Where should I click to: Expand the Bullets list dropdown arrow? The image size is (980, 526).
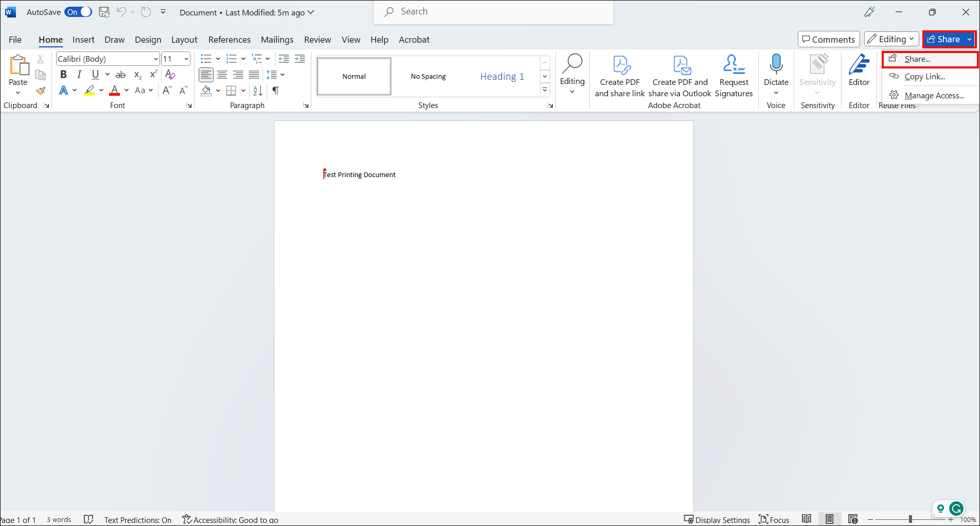218,59
